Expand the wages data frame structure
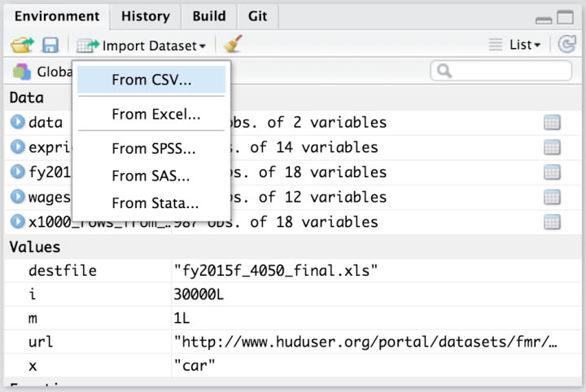This screenshot has width=586, height=392. (x=18, y=197)
